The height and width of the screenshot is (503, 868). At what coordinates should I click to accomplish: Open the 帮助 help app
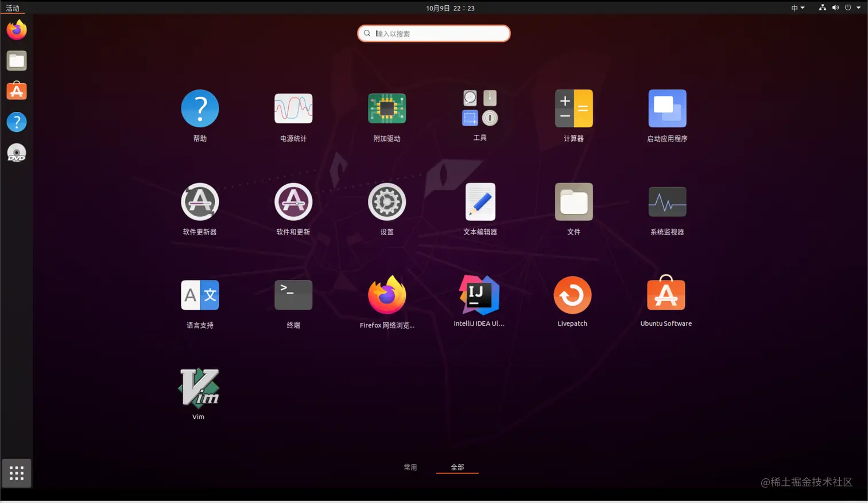pyautogui.click(x=200, y=108)
